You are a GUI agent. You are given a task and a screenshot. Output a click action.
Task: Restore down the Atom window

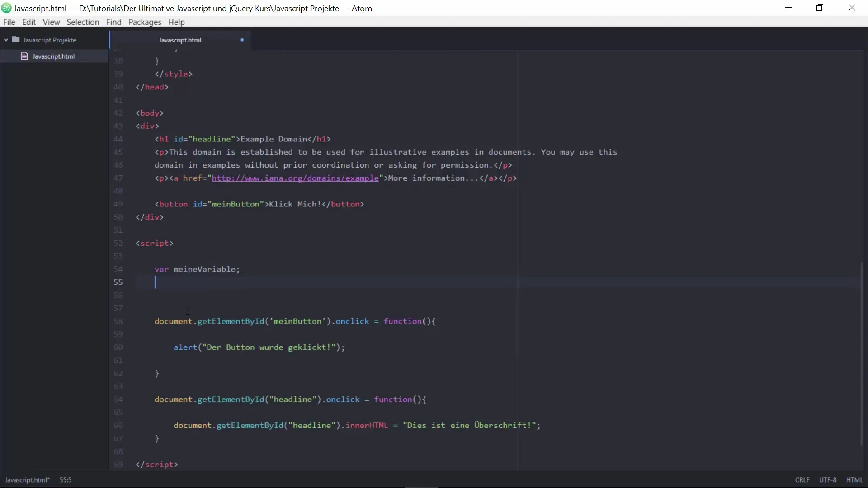820,8
